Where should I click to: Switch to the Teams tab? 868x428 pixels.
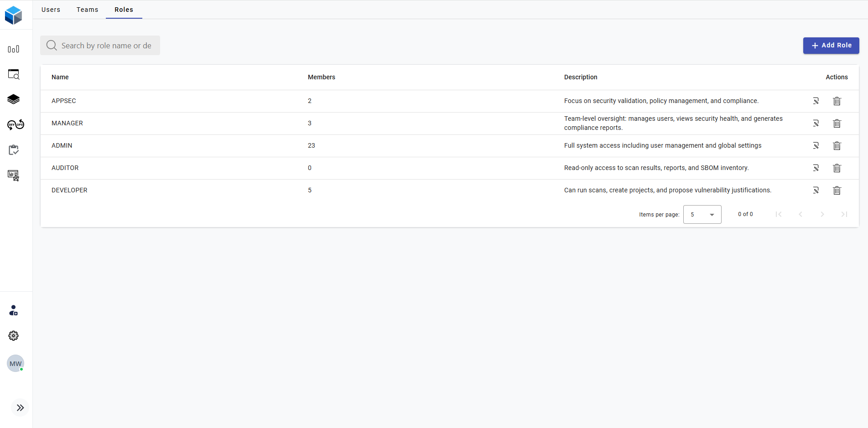coord(87,10)
